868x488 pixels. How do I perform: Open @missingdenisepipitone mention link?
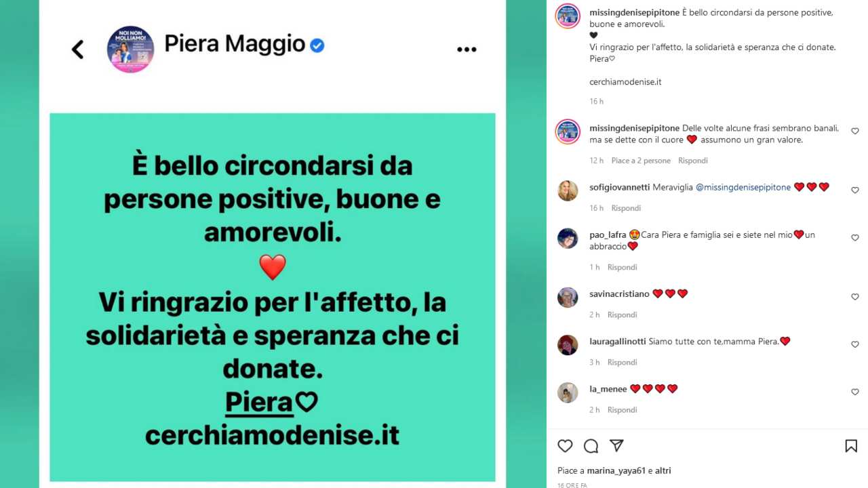[743, 187]
